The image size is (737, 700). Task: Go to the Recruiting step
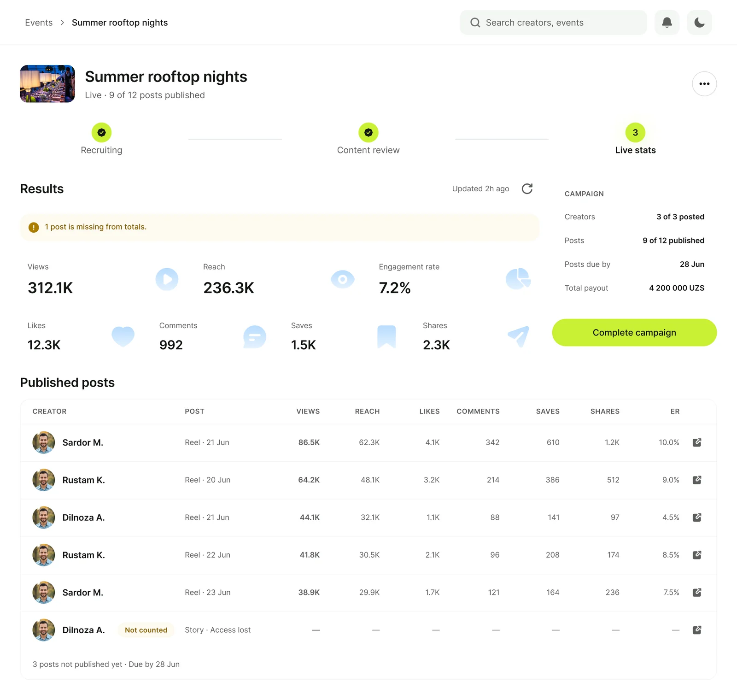[101, 139]
